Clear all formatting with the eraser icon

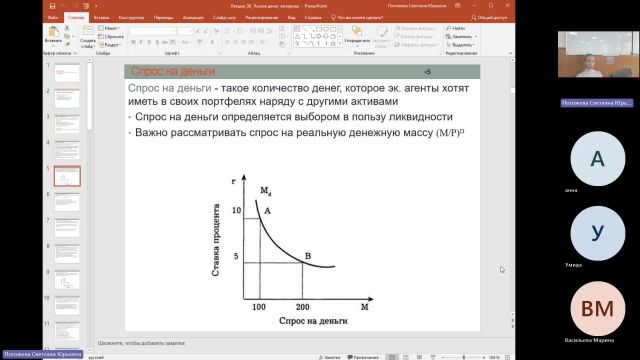point(216,31)
